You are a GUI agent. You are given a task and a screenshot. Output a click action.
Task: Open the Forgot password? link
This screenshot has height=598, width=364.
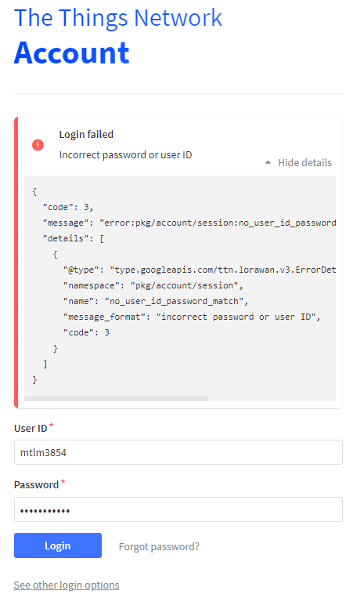(159, 546)
